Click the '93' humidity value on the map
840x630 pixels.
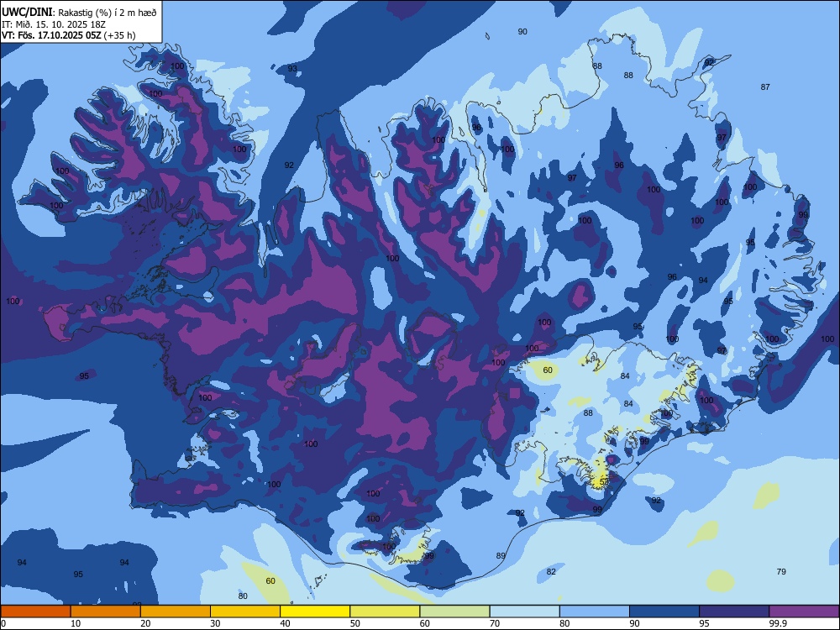(292, 69)
